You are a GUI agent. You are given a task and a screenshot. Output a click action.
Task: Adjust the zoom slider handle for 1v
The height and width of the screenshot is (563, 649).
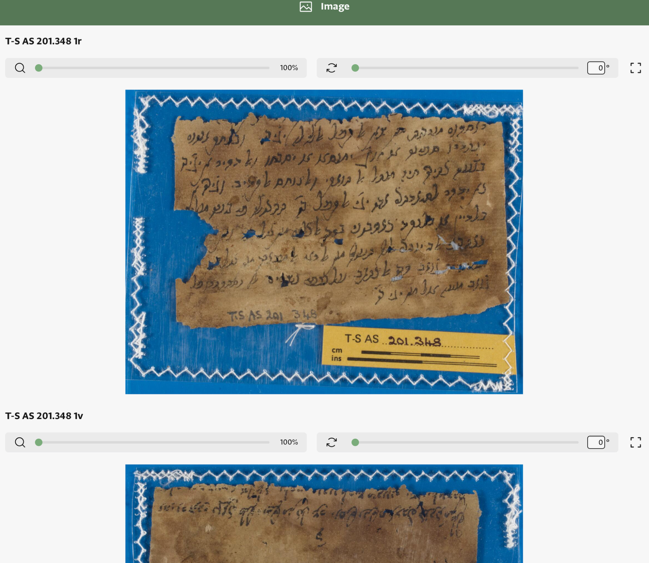pyautogui.click(x=39, y=443)
